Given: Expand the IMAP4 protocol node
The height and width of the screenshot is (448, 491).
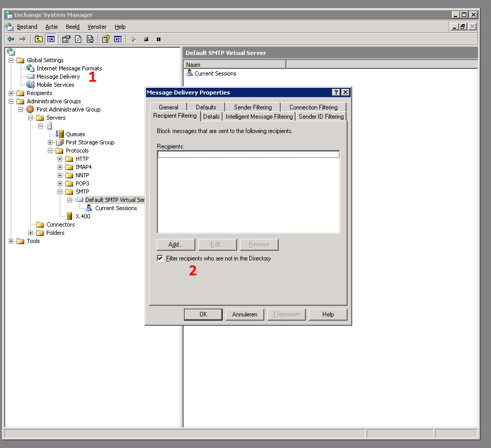Looking at the screenshot, I should (x=60, y=167).
